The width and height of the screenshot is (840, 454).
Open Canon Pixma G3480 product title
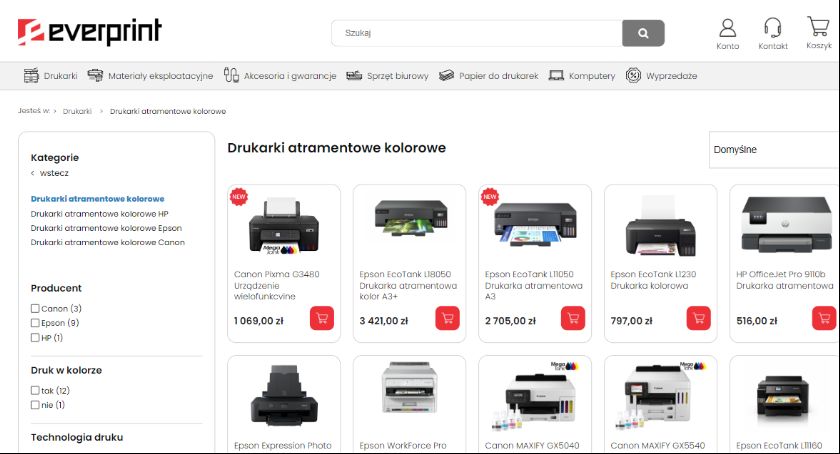click(x=276, y=285)
